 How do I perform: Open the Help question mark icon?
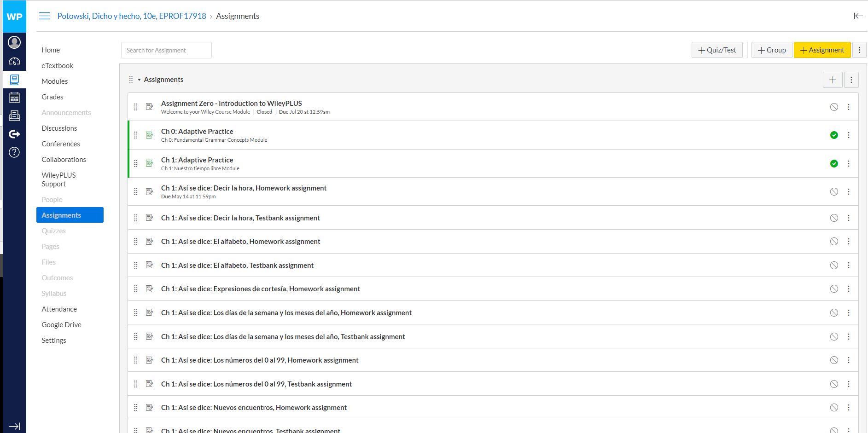click(14, 152)
